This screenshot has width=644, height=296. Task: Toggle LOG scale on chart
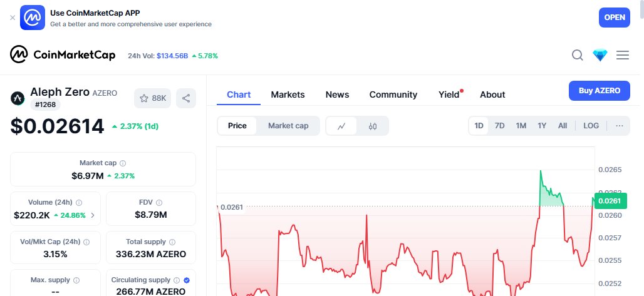click(x=591, y=126)
